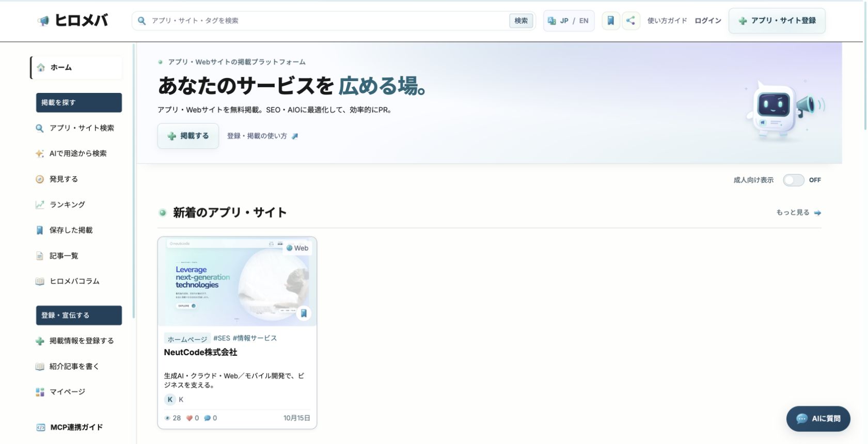868x444 pixels.
Task: Open NeutCode株式会社 card title
Action: 200,352
